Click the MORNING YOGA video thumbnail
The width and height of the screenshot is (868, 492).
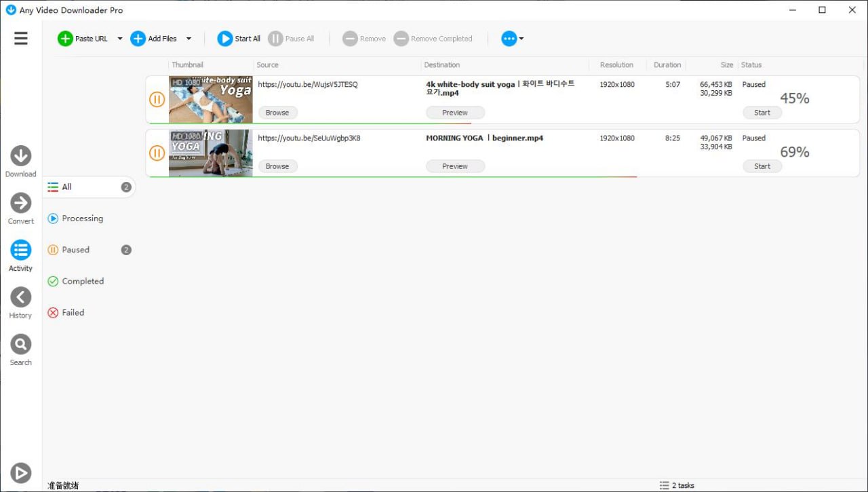point(210,153)
